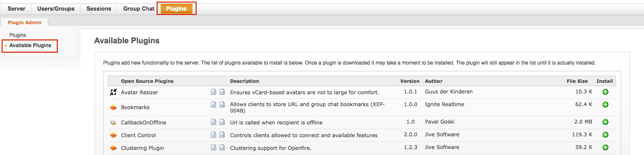The width and height of the screenshot is (644, 155).
Task: Open the Plugin Admin sub-tab
Action: click(x=25, y=23)
